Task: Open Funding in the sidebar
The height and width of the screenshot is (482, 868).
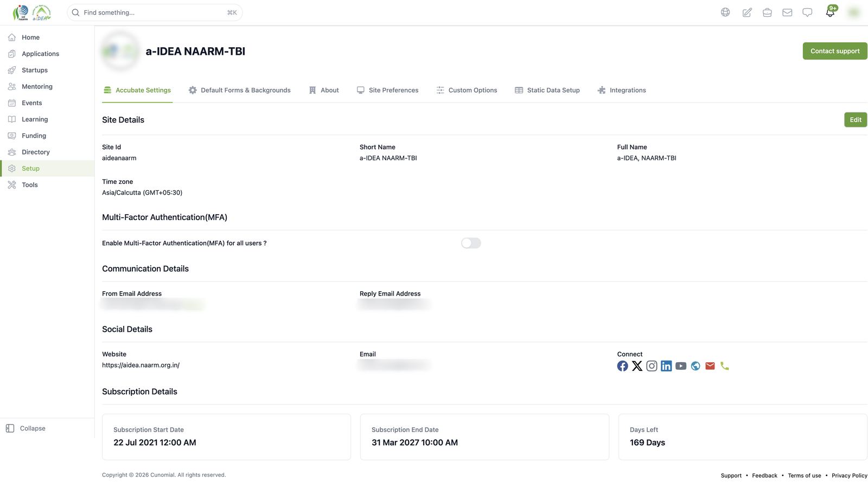Action: coord(47,136)
